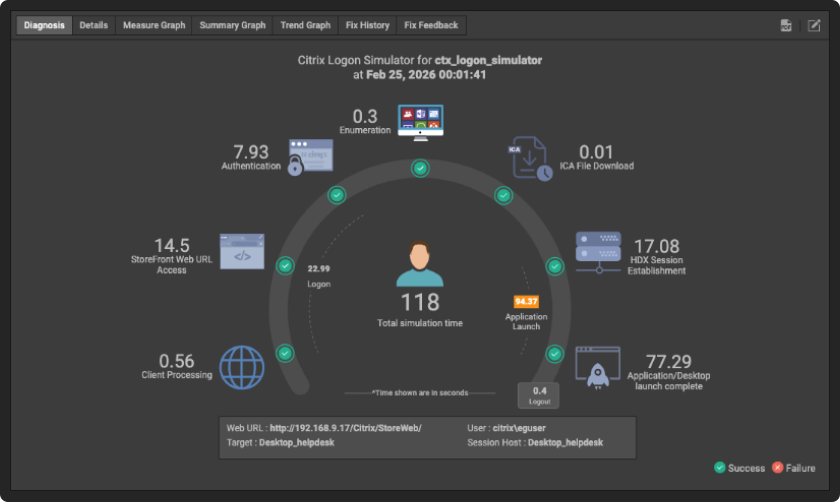The height and width of the screenshot is (502, 840).
Task: Click the HDX Session success checkmark
Action: [x=555, y=266]
